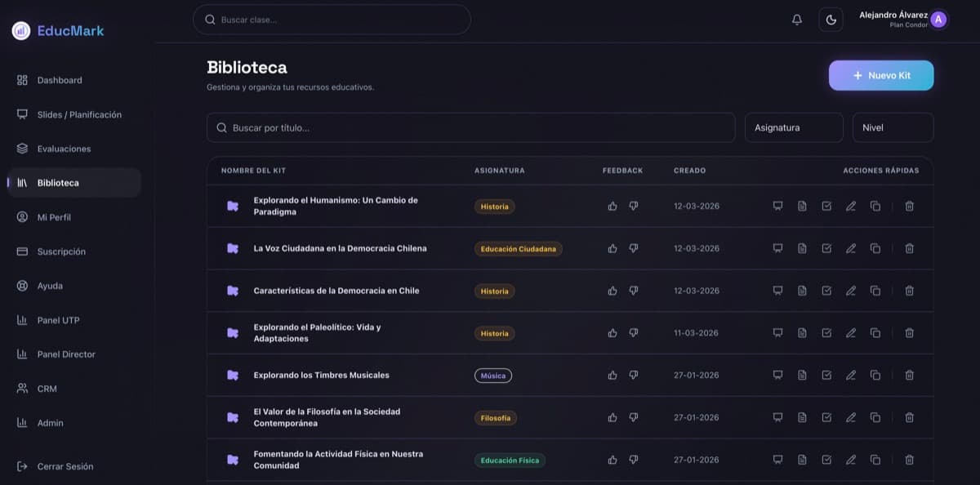The height and width of the screenshot is (485, 980).
Task: Expand the Nivel filter dropdown
Action: [x=892, y=127]
